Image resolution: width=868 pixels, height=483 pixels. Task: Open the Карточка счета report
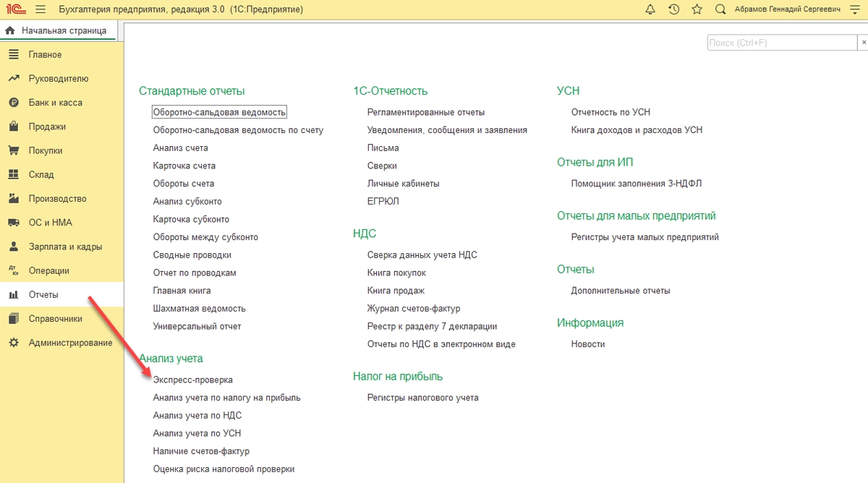point(184,166)
